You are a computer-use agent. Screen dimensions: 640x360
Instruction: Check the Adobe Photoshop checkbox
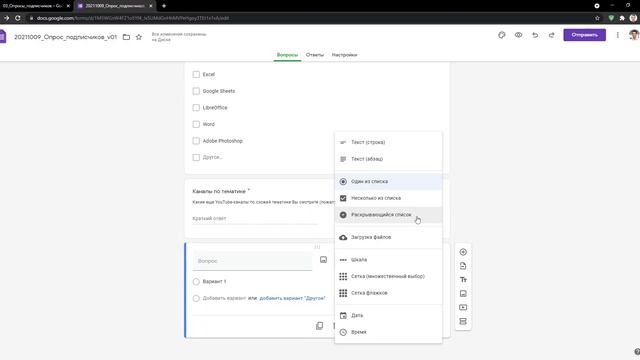pyautogui.click(x=196, y=141)
